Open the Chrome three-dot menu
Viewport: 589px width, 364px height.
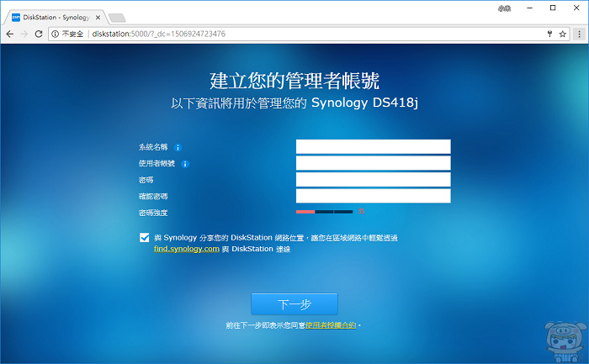[x=579, y=34]
